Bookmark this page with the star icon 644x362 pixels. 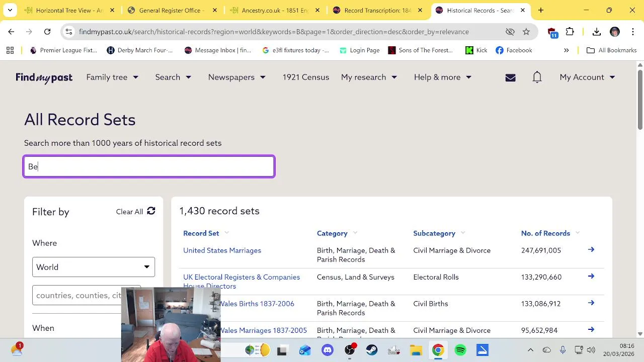coord(526,32)
